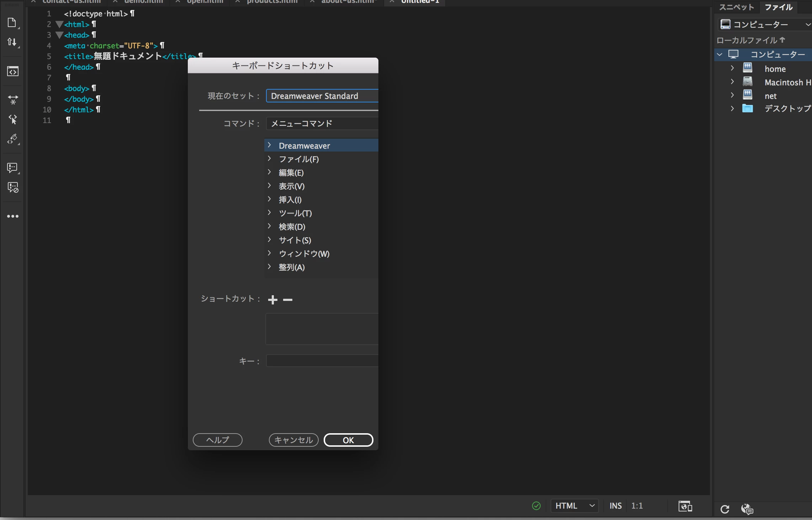812x520 pixels.
Task: Click the preview in browser icon in status bar
Action: (x=685, y=506)
